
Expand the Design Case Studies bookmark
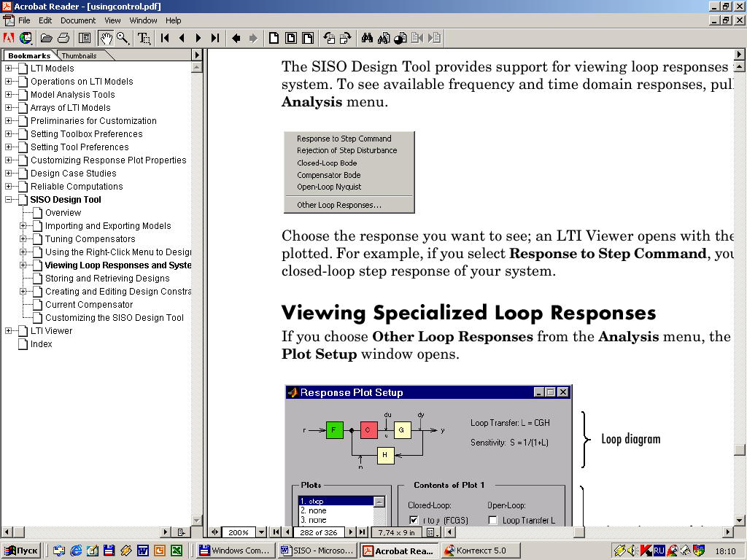(9, 174)
